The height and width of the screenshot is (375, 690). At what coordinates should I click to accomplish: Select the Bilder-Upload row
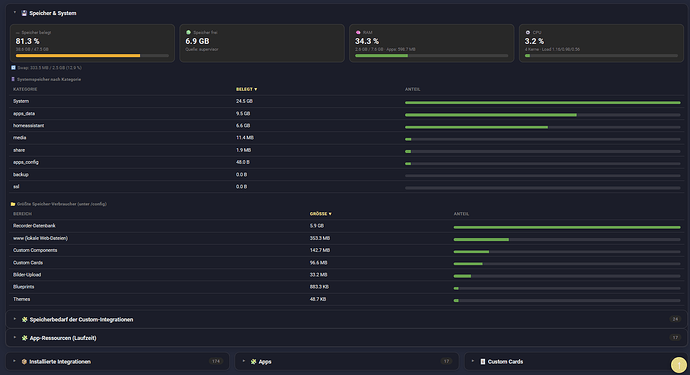click(347, 275)
